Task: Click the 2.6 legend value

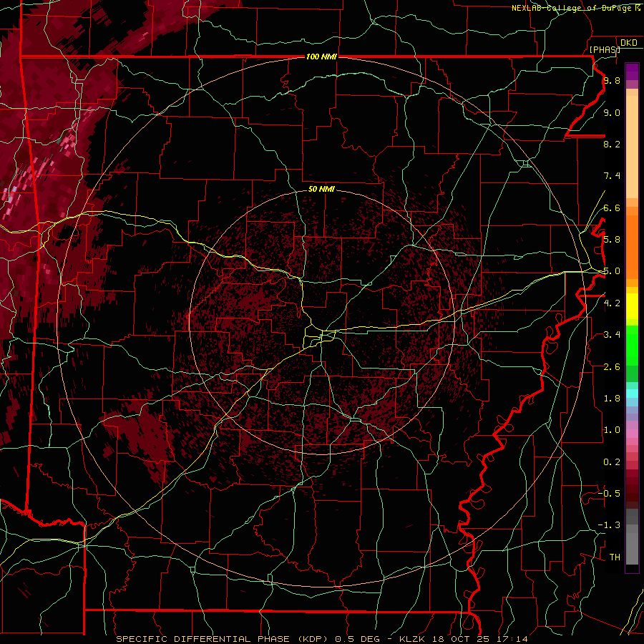Action: point(612,367)
